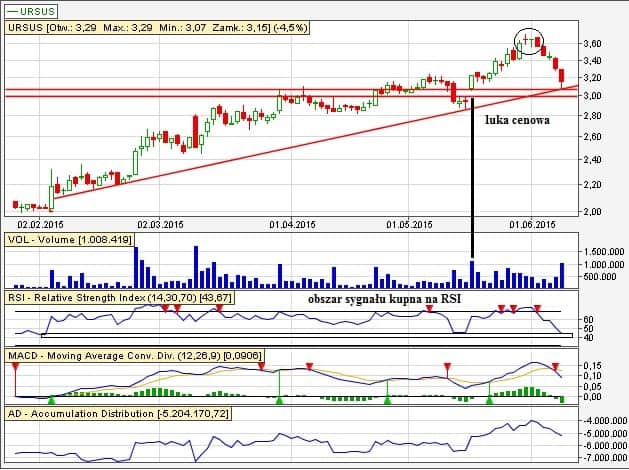Click the circled price peak annotation
This screenshot has width=629, height=470.
pyautogui.click(x=529, y=40)
